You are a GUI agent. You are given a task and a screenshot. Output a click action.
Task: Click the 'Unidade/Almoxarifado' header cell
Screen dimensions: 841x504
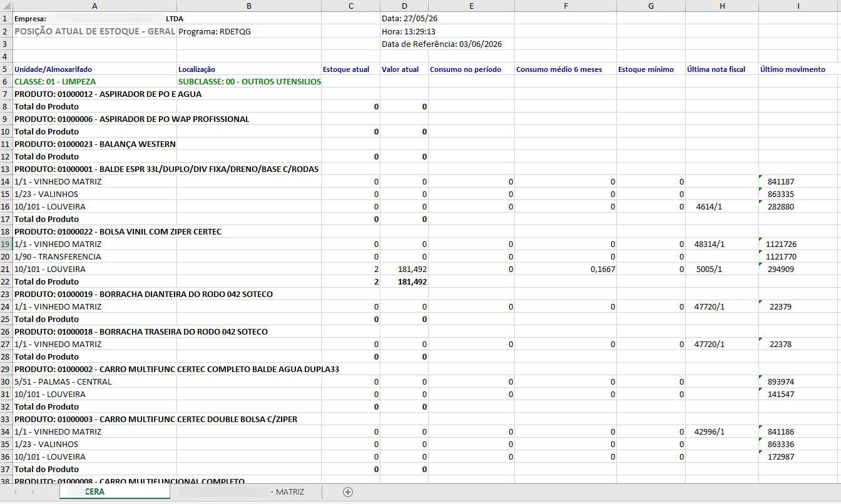(94, 69)
